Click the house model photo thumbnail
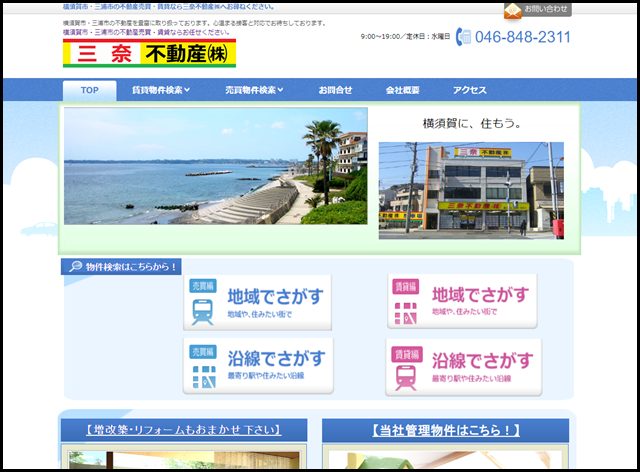Viewport: 640px width, 472px height. coord(446,460)
